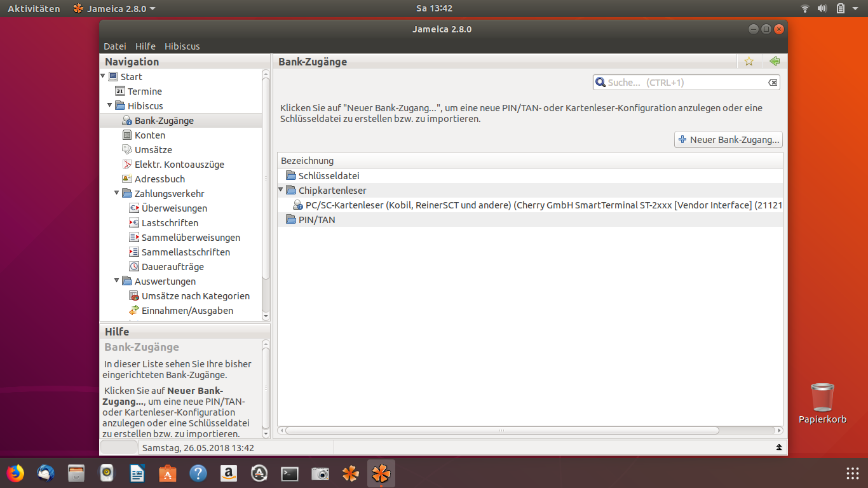This screenshot has width=868, height=488.
Task: Click the bookmark star icon
Action: (749, 61)
